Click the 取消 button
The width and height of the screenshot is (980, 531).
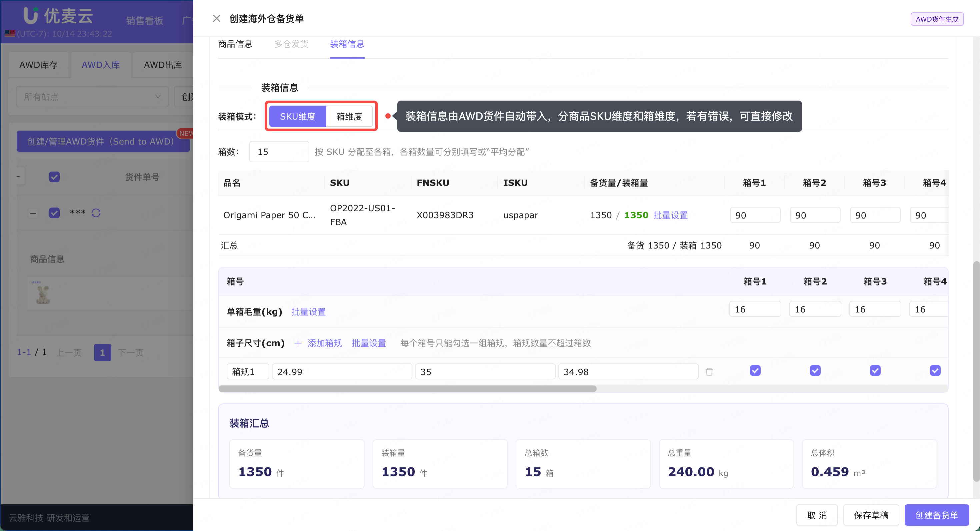coord(817,515)
